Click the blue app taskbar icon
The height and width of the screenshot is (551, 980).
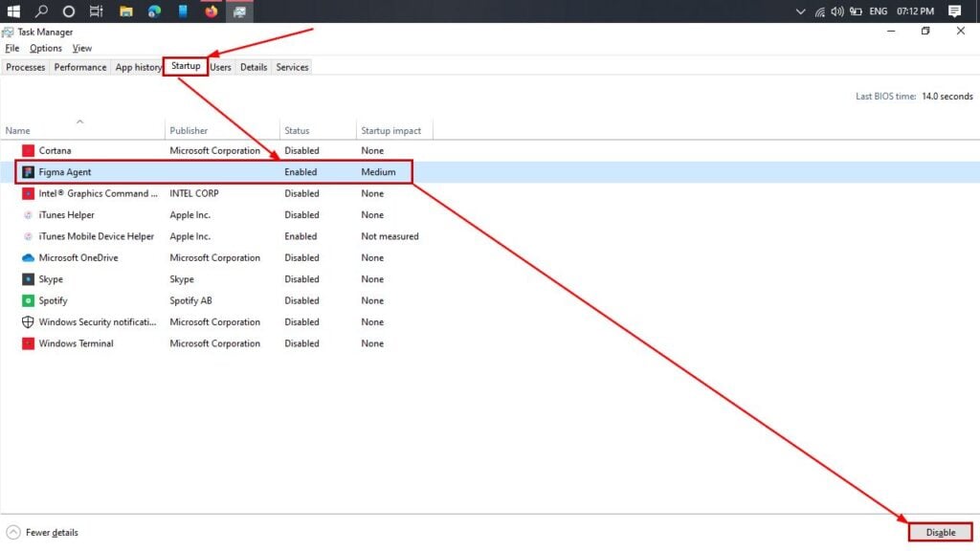(183, 11)
